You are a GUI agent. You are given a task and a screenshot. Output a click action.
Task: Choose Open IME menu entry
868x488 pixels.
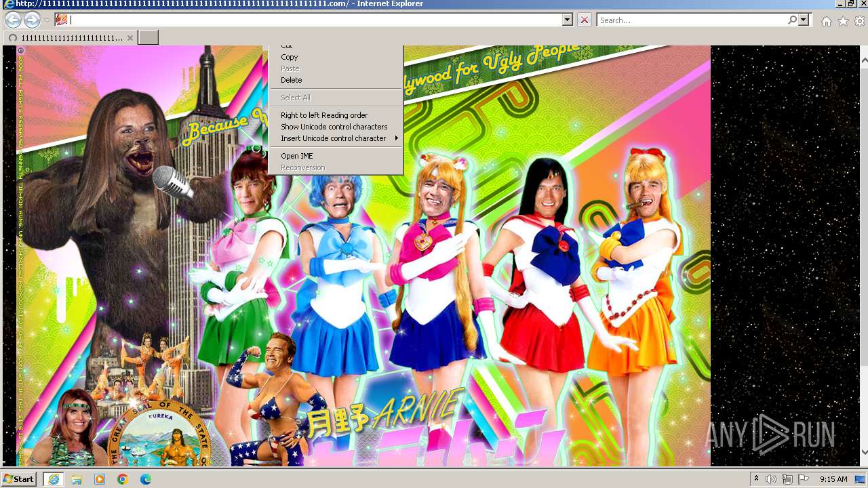(x=336, y=156)
